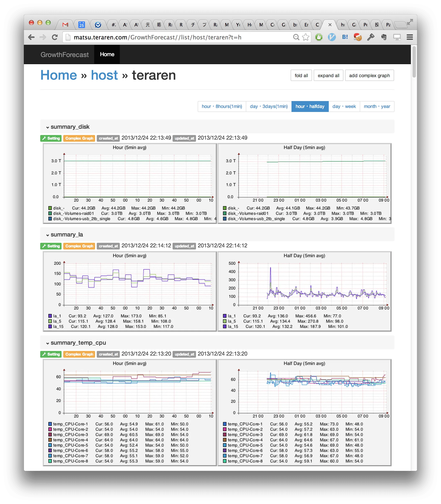Click the magnifier zoom icon in address bar

[x=296, y=37]
